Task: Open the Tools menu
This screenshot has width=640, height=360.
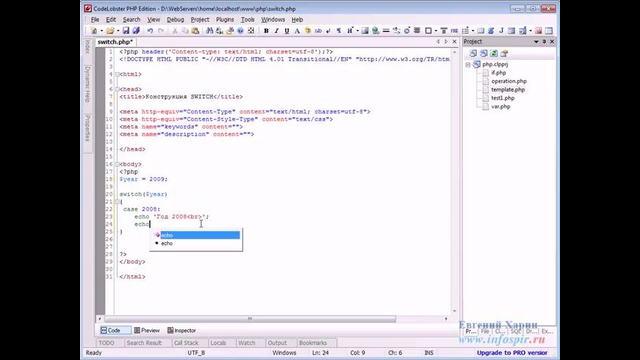Action: point(247,20)
